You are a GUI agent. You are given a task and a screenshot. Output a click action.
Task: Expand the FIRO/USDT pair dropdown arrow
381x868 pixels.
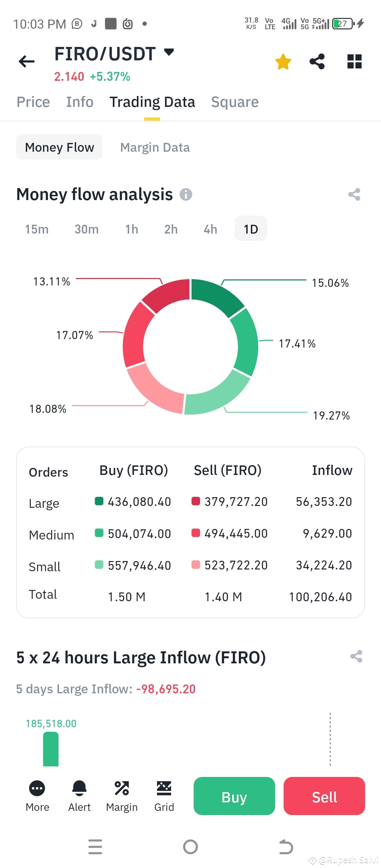[169, 52]
